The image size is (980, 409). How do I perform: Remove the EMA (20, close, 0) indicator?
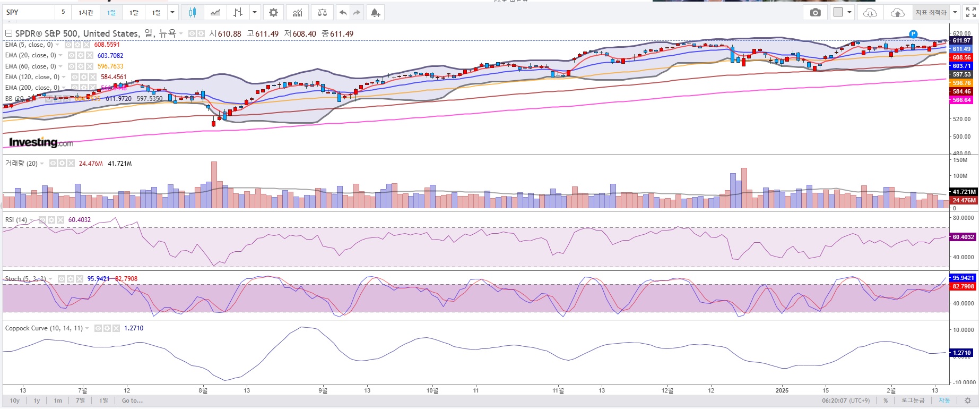[x=89, y=55]
